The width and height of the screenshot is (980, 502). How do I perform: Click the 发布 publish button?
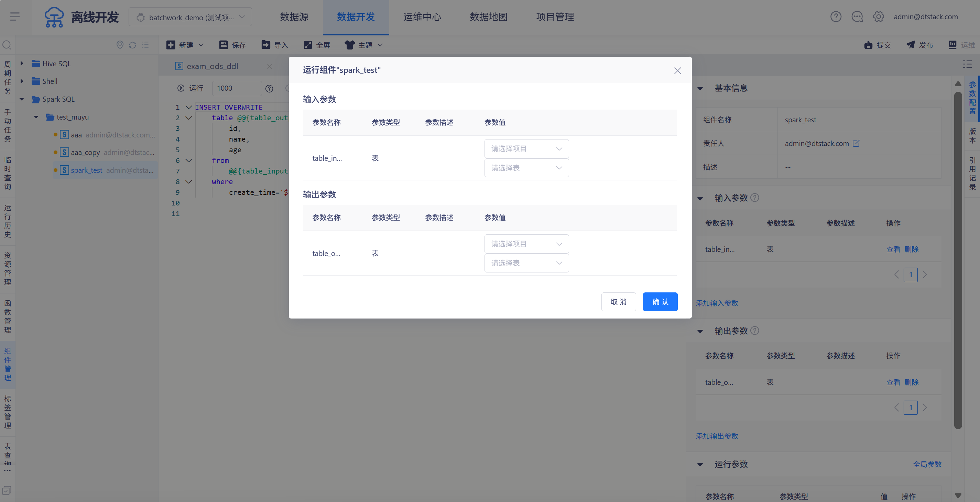[919, 45]
